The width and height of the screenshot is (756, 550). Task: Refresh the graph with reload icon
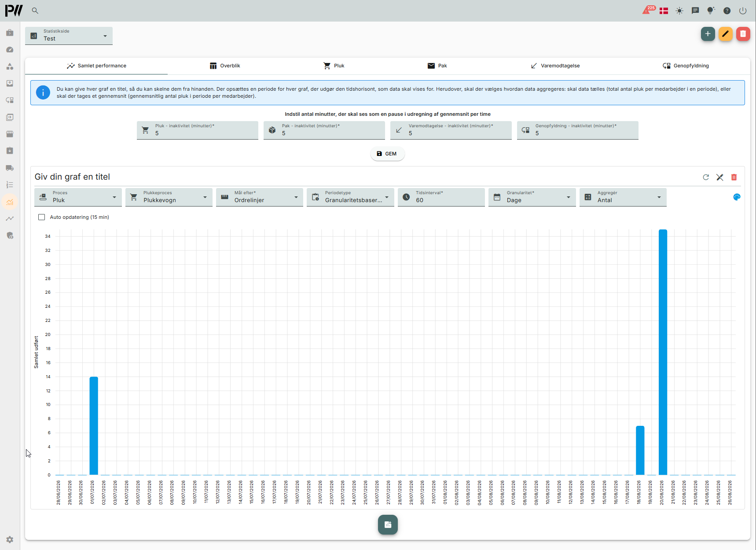click(x=706, y=177)
